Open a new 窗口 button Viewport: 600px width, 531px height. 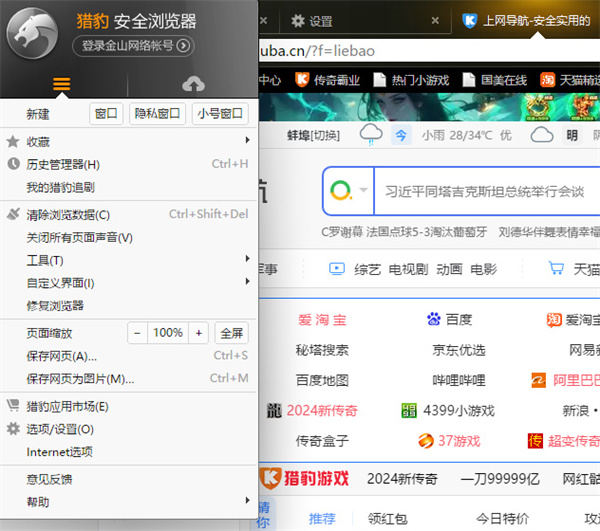(106, 113)
